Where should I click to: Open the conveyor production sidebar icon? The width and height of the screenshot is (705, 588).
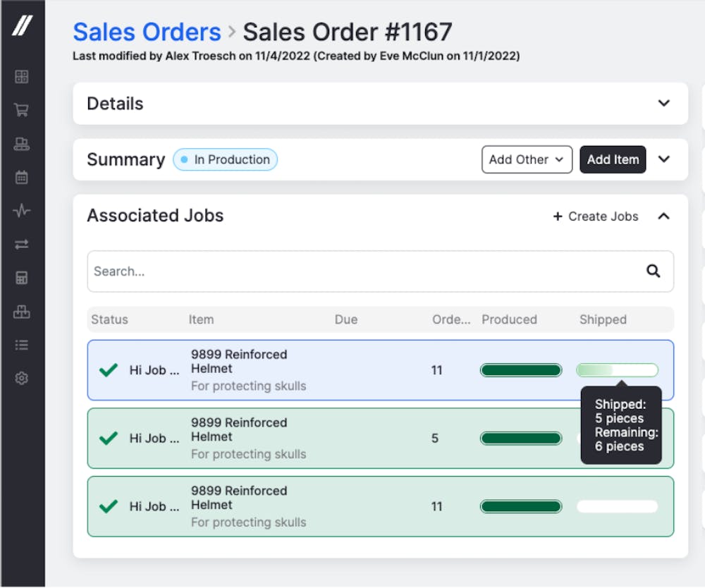point(22,144)
